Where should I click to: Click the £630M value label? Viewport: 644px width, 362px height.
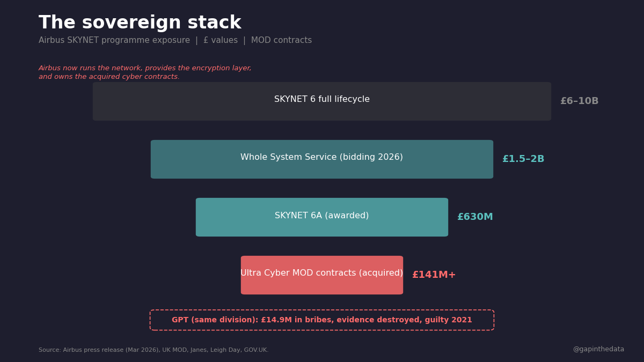tap(474, 217)
